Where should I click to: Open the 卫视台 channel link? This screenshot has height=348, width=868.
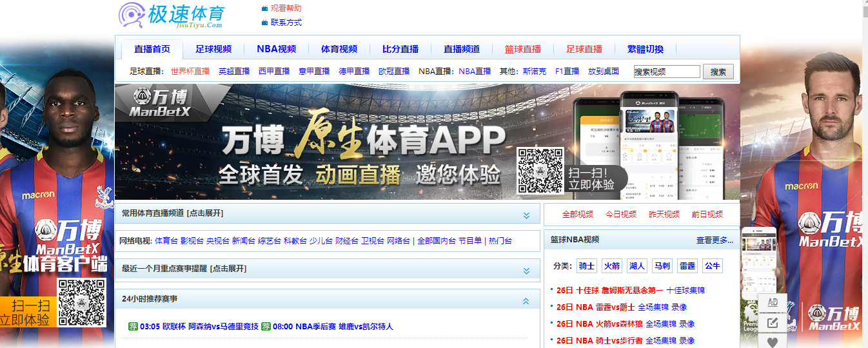click(373, 241)
